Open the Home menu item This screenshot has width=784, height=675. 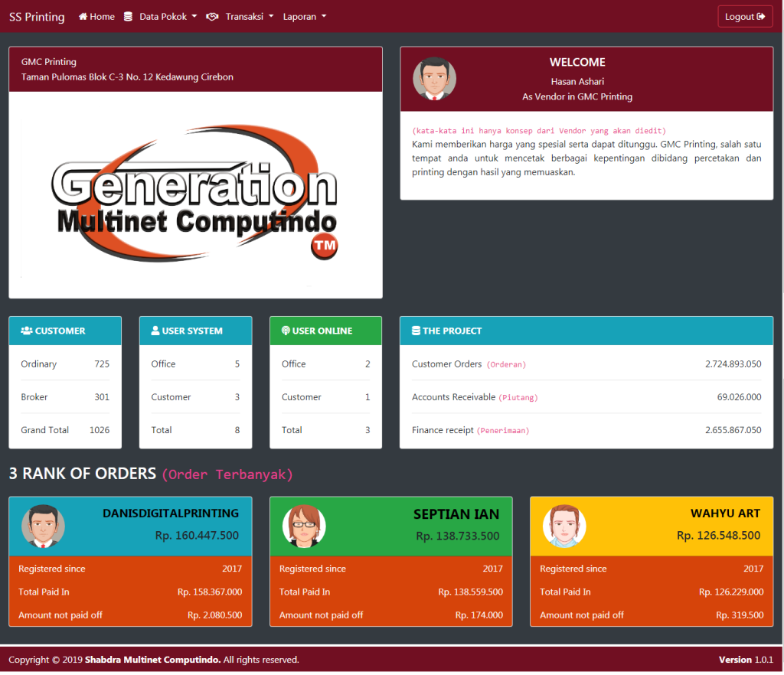pos(97,17)
